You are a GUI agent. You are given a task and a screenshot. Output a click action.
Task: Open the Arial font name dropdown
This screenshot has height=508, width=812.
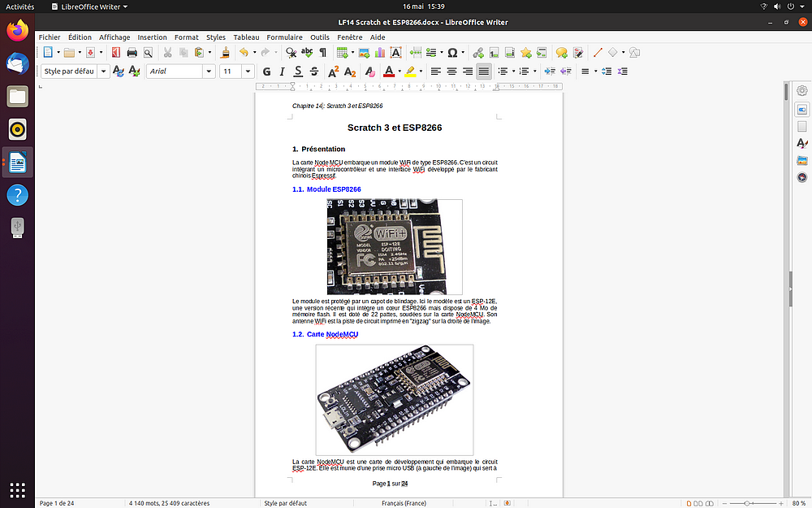coord(209,71)
